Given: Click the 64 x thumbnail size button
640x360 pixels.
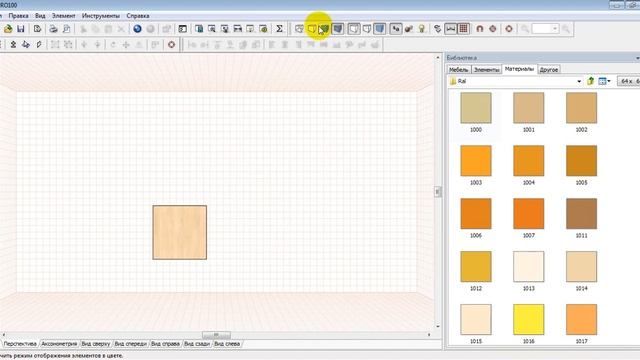Looking at the screenshot, I should tap(629, 81).
